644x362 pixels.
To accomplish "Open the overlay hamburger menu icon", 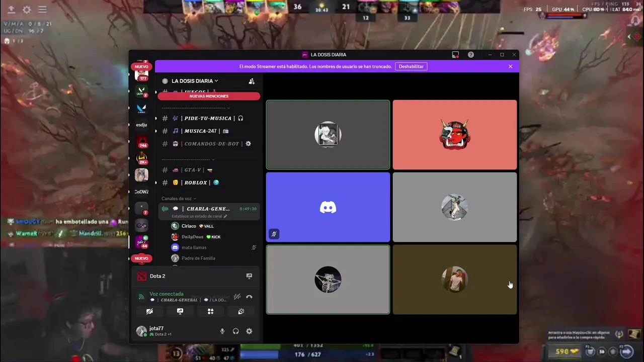I will point(43,10).
